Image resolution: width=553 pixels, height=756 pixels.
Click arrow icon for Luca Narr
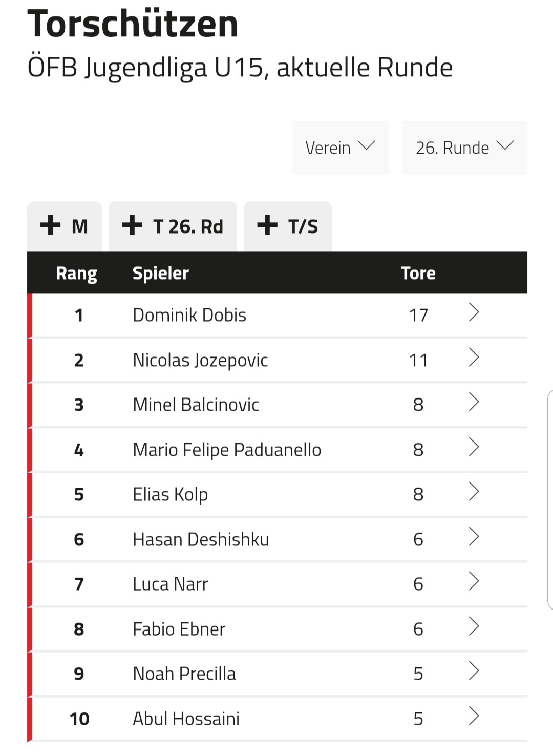pos(474,582)
